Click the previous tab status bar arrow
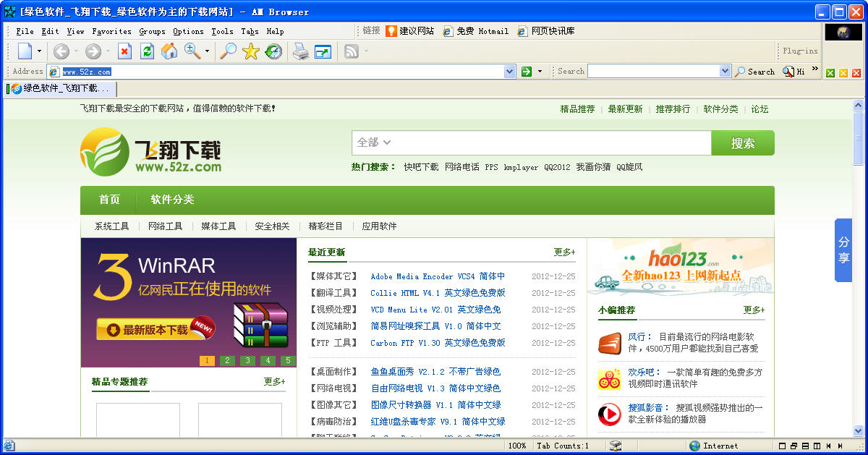This screenshot has height=455, width=868. (829, 446)
